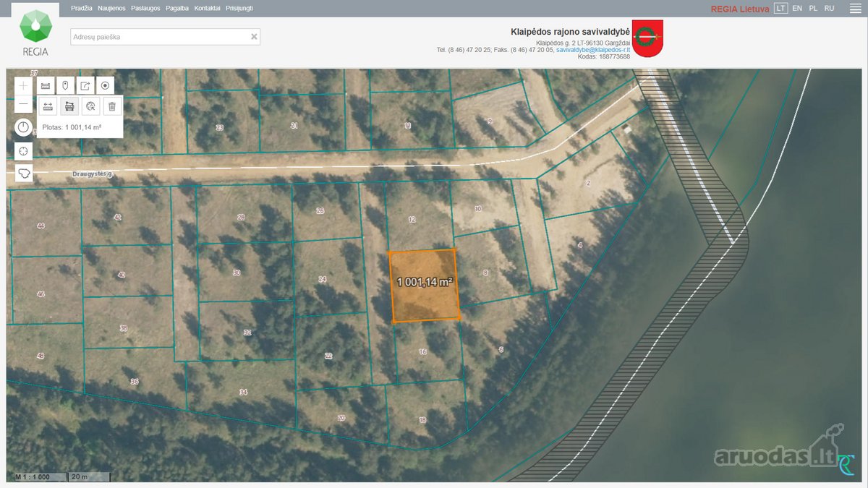Image resolution: width=868 pixels, height=488 pixels.
Task: Open the Naujienos menu item
Action: 111,8
